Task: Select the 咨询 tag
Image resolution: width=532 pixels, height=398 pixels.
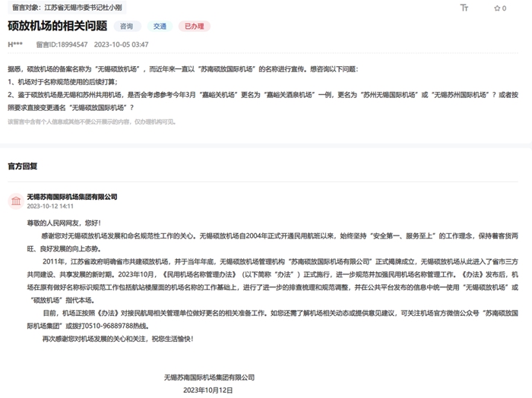Action: [127, 26]
